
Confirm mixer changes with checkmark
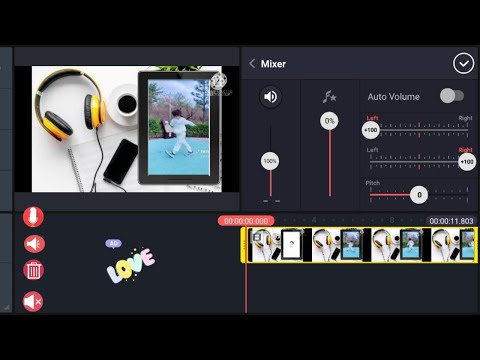[x=463, y=63]
